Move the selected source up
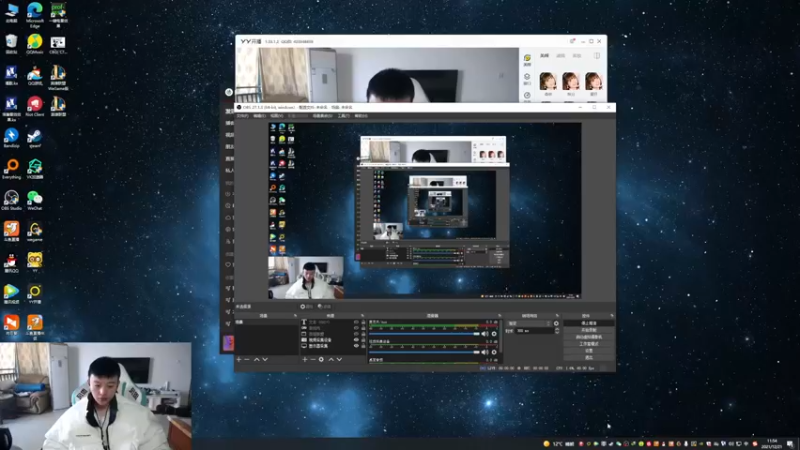This screenshot has height=450, width=800. (x=331, y=360)
